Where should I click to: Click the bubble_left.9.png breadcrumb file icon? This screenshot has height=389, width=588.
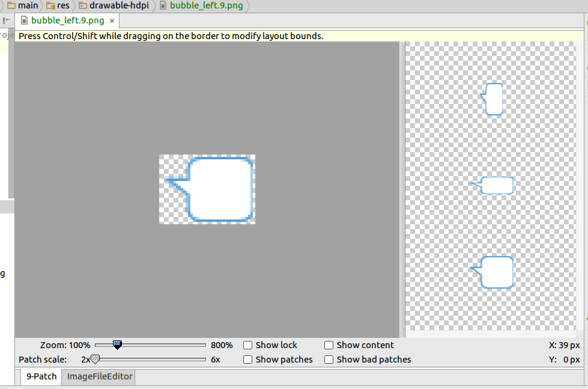[163, 5]
